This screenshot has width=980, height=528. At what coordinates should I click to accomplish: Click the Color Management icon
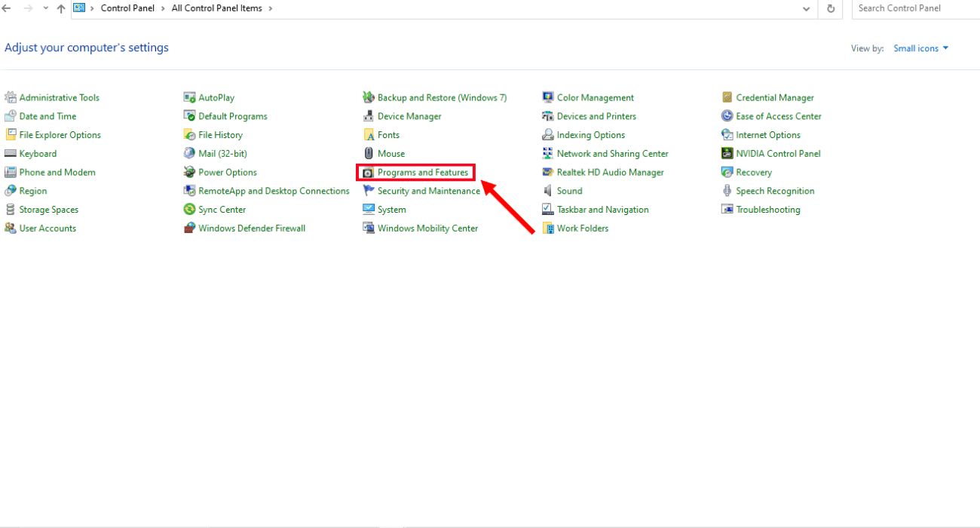click(x=548, y=97)
